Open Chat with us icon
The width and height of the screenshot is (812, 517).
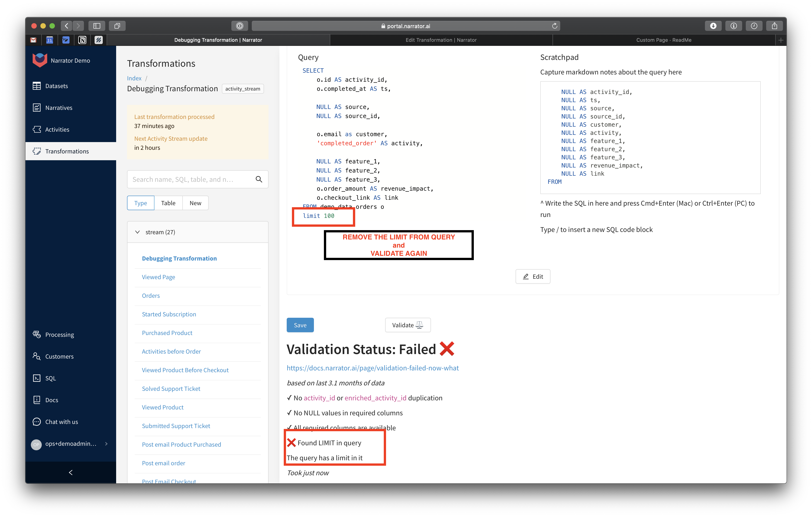[37, 421]
